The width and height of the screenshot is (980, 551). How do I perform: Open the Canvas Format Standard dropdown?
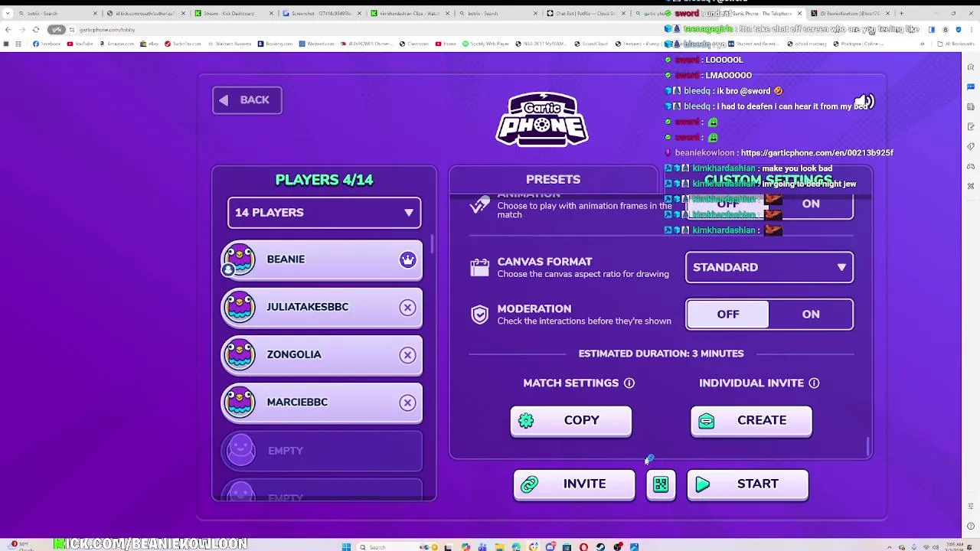[769, 268]
